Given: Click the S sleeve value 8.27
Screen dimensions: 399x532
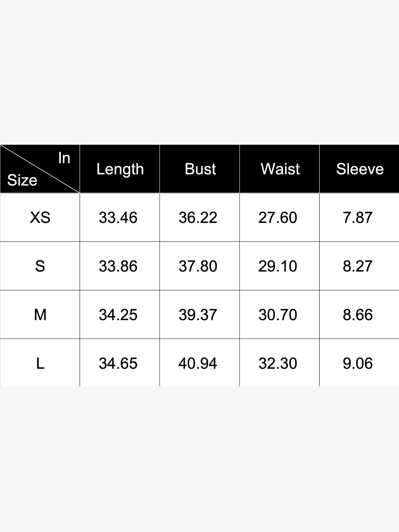Looking at the screenshot, I should [358, 266].
